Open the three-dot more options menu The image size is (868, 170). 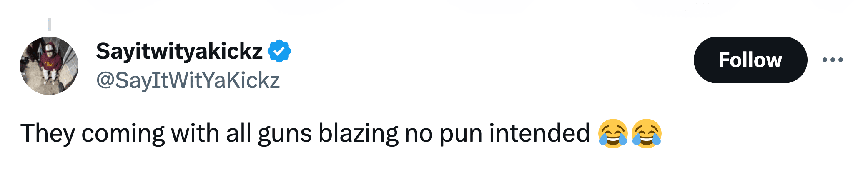tap(833, 60)
